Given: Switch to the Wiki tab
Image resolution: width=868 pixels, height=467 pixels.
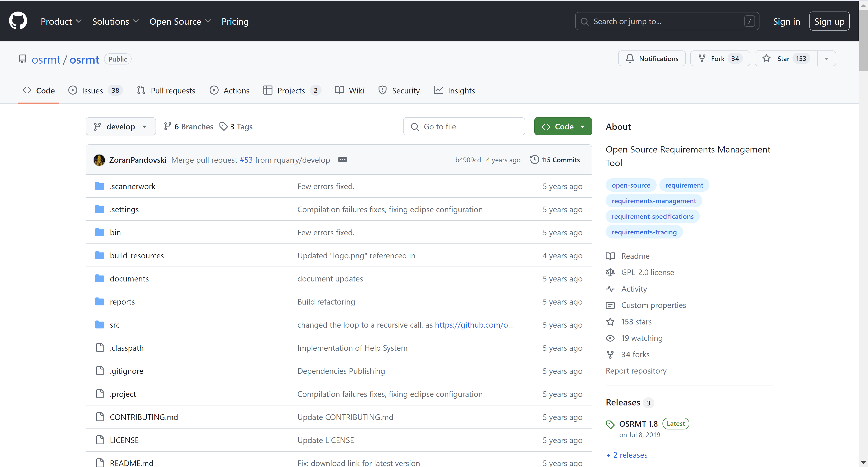Looking at the screenshot, I should click(x=349, y=90).
